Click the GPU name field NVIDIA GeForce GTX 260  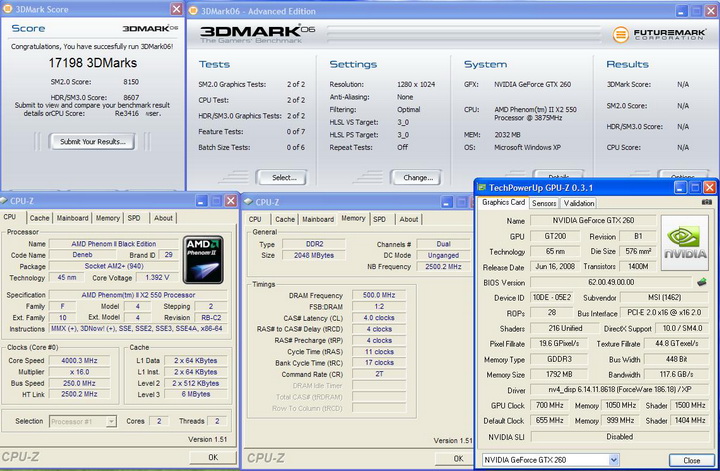[593, 220]
